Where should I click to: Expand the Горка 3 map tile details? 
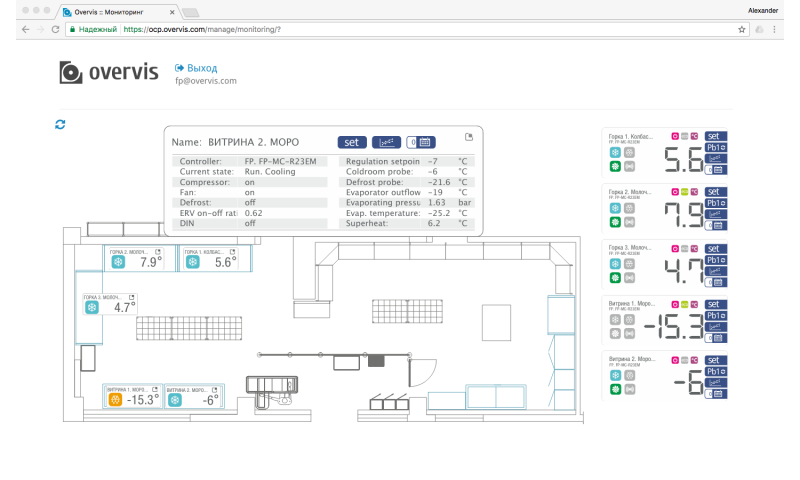coord(130,297)
